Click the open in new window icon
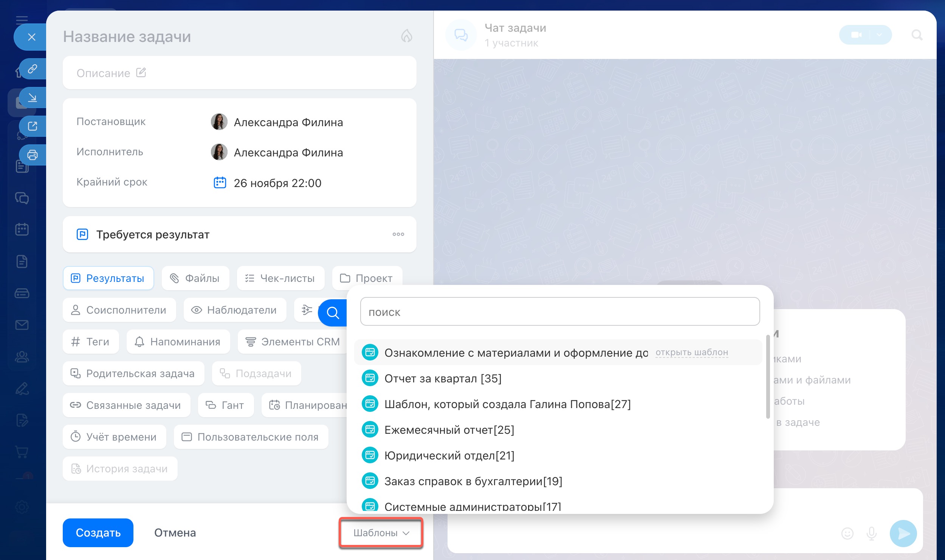Viewport: 945px width, 560px height. point(33,126)
